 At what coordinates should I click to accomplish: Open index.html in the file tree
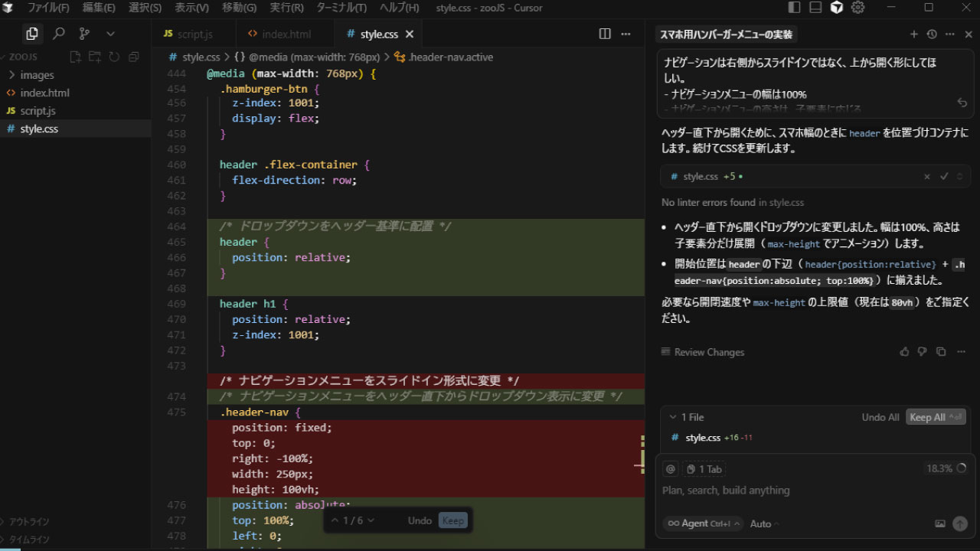point(44,93)
